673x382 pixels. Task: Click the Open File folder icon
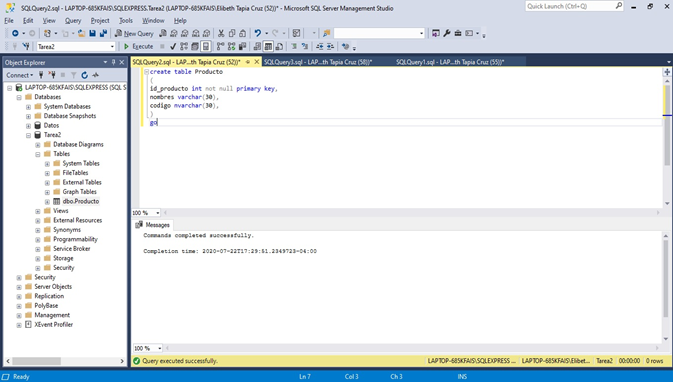[x=81, y=33]
